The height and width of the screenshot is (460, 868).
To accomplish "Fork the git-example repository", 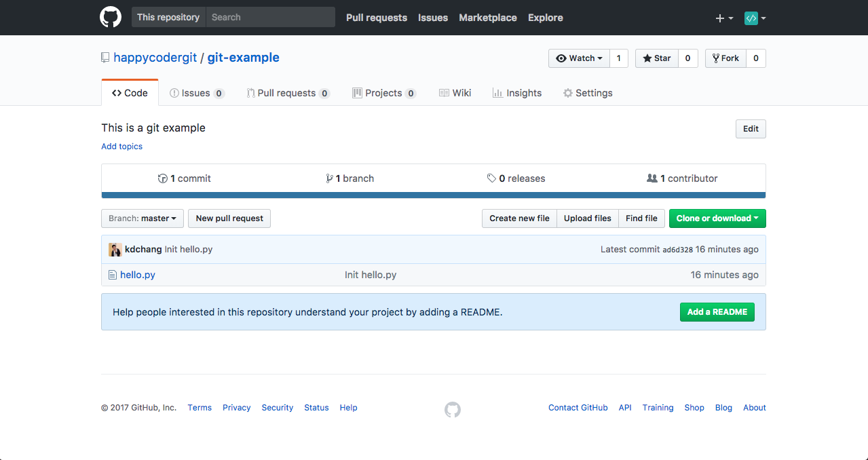I will (725, 58).
